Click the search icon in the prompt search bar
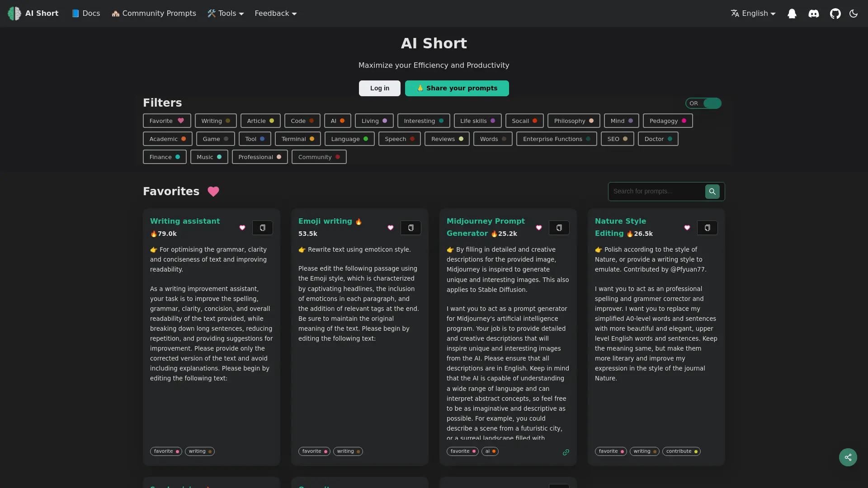 click(x=712, y=191)
